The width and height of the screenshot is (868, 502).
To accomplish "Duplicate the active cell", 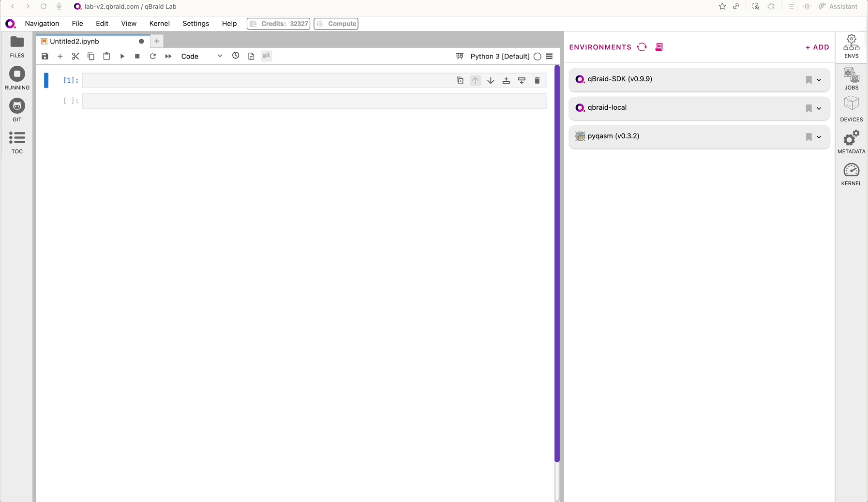I will pyautogui.click(x=460, y=80).
